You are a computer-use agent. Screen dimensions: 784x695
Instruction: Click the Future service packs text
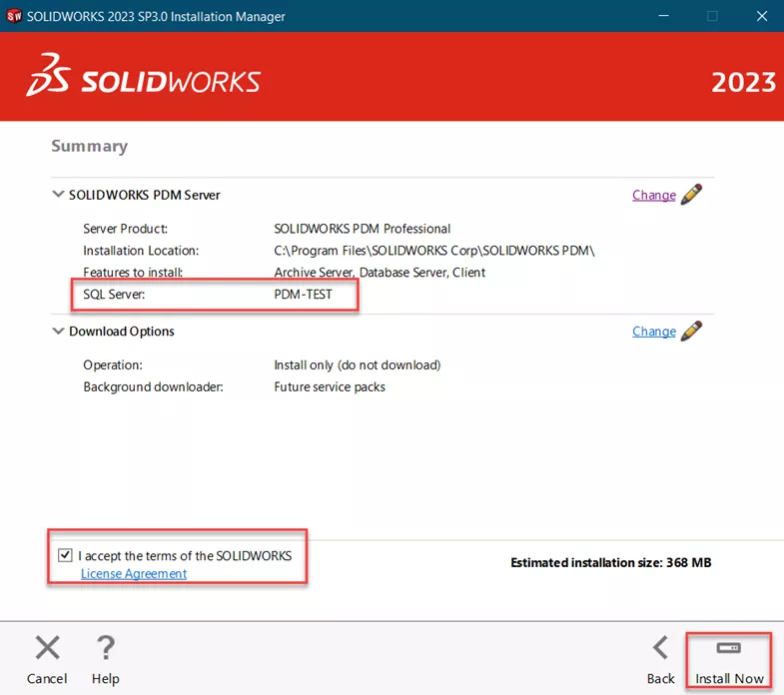330,387
